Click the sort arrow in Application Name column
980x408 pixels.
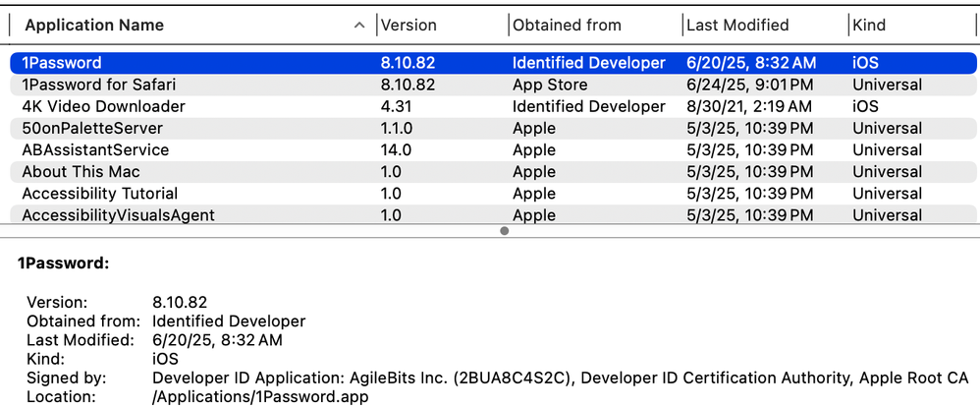[x=360, y=26]
